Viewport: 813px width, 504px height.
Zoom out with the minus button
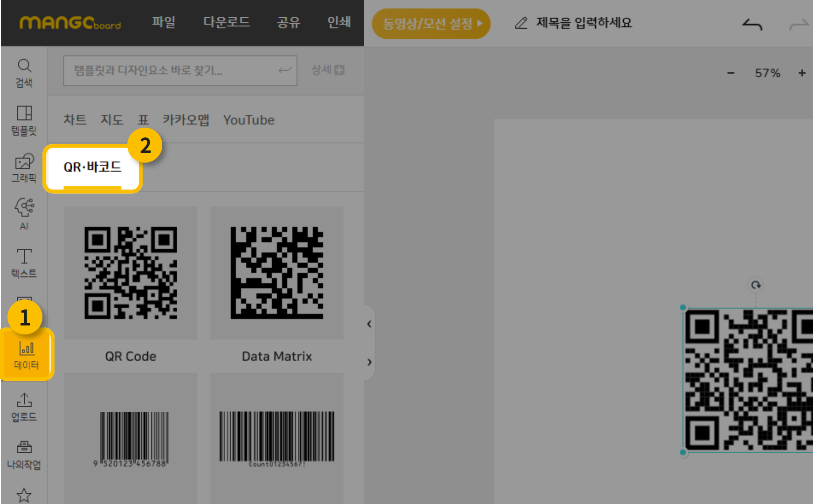point(730,73)
